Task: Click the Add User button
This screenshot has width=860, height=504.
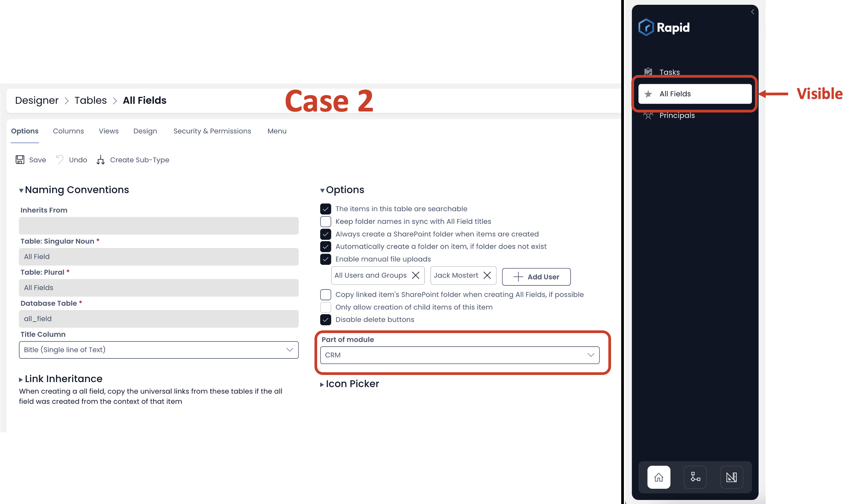Action: pos(536,277)
